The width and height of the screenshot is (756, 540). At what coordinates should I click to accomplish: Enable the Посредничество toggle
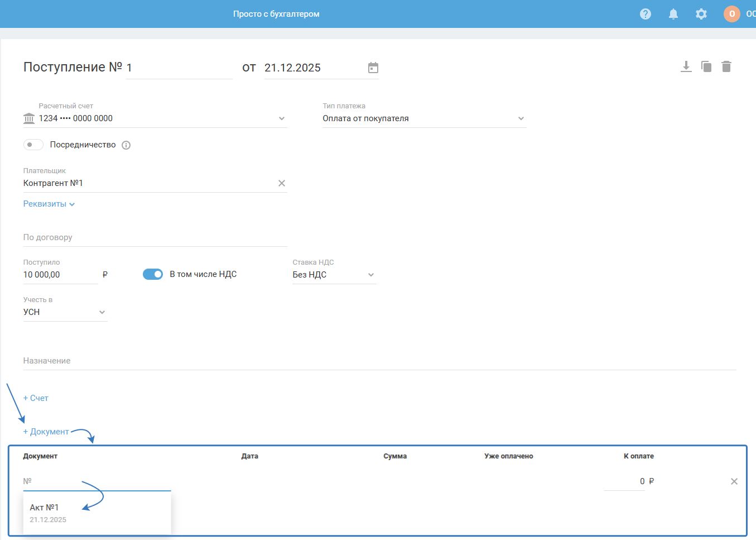pos(33,145)
